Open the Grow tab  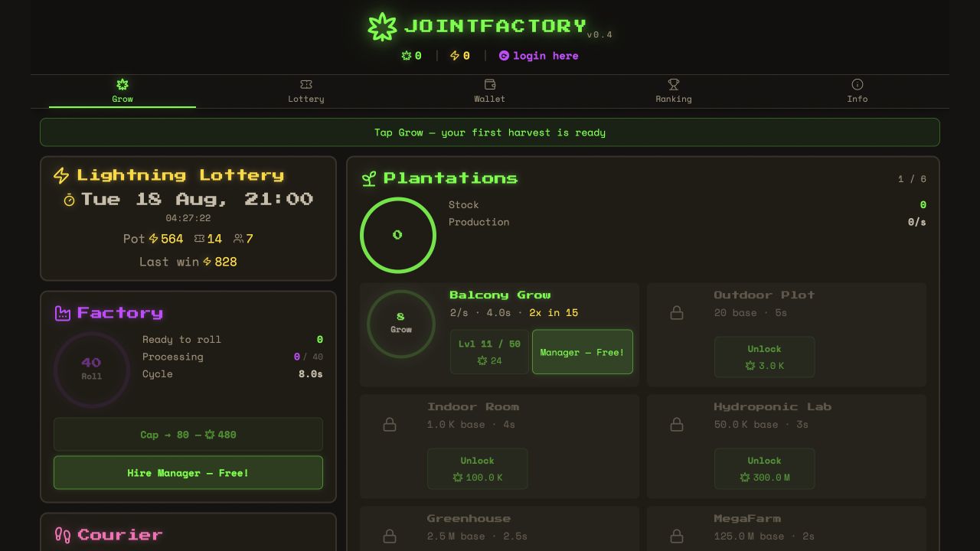pos(122,90)
